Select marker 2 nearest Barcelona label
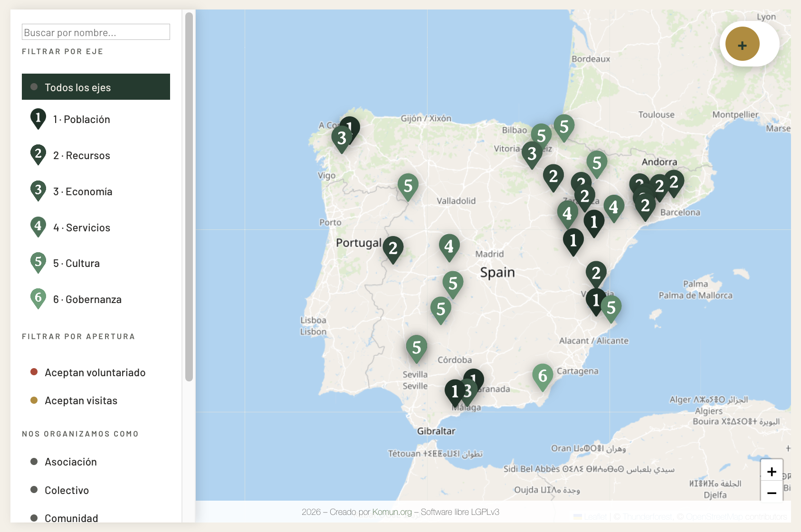801x532 pixels. point(645,207)
